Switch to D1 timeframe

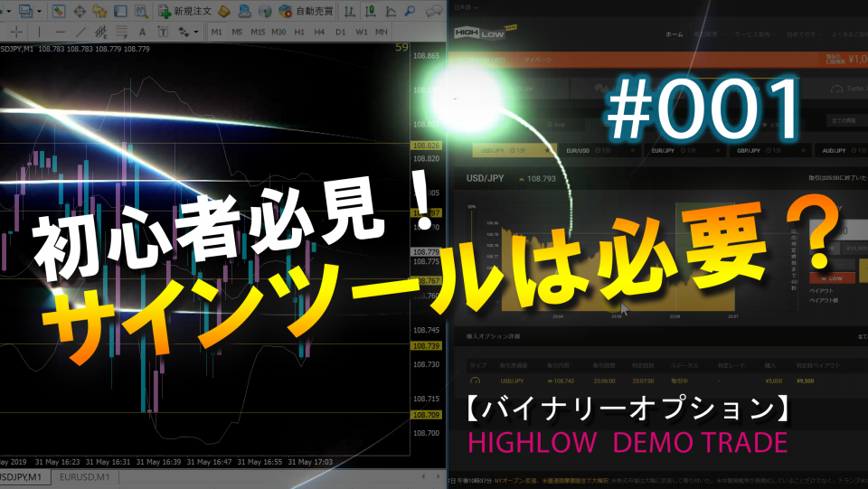(340, 32)
